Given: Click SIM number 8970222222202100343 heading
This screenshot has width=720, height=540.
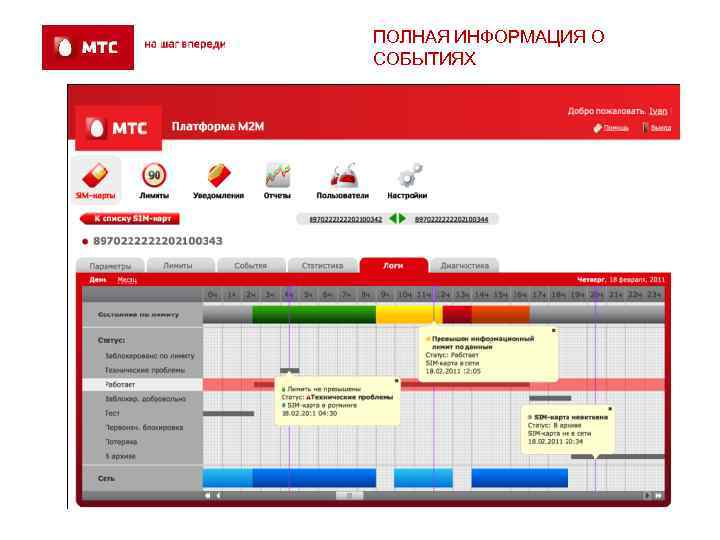Looking at the screenshot, I should [x=158, y=241].
